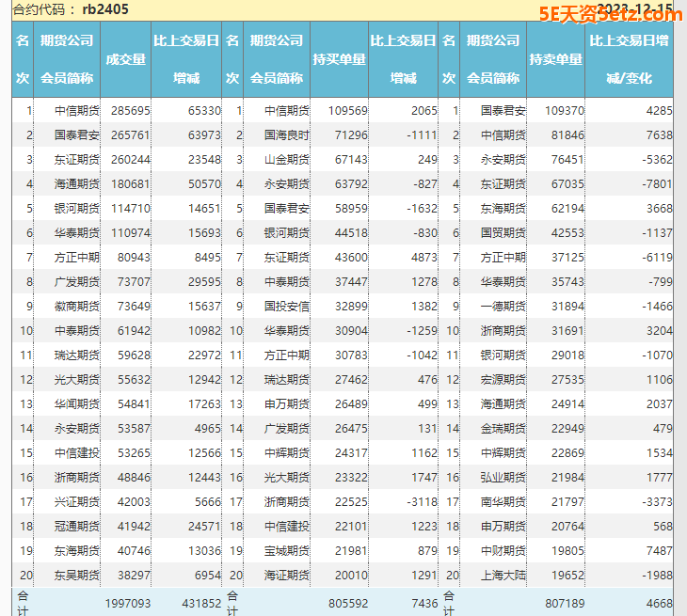
Task: Click total long positions 805592
Action: [348, 604]
